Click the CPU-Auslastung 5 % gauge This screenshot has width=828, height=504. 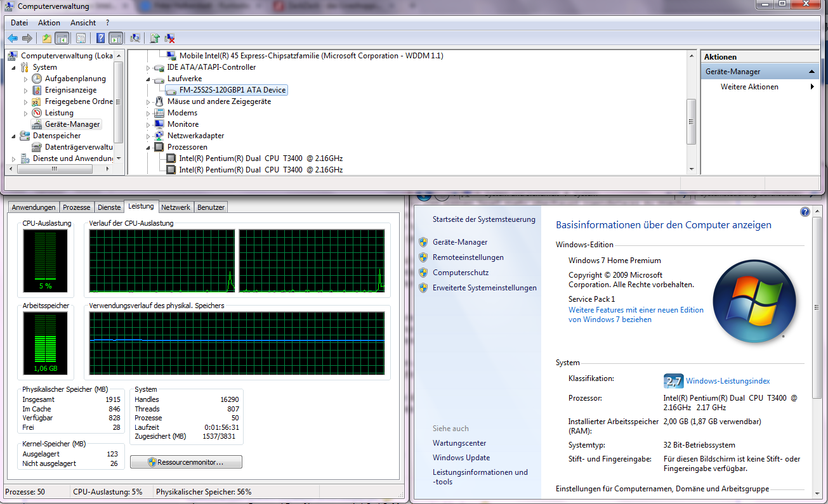click(x=44, y=260)
